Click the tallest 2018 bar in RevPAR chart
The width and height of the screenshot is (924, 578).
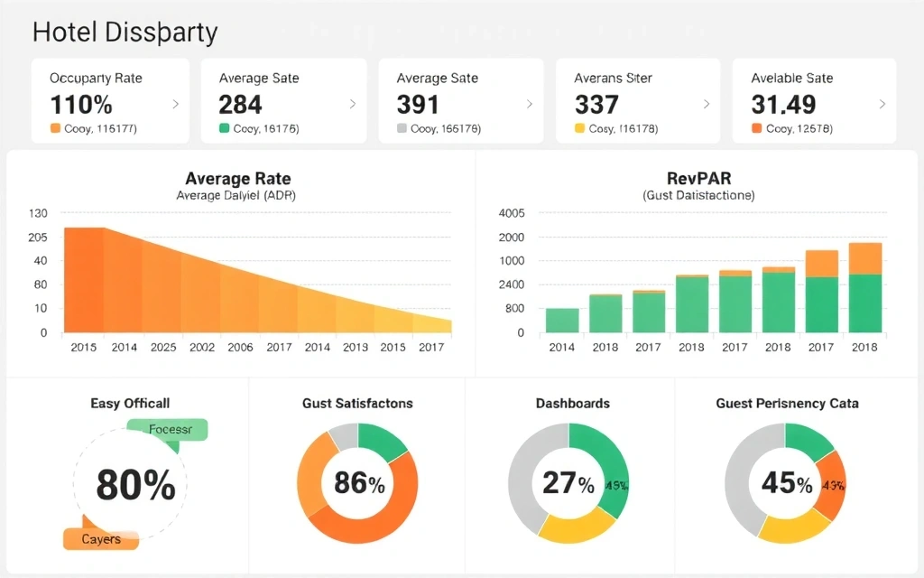864,289
